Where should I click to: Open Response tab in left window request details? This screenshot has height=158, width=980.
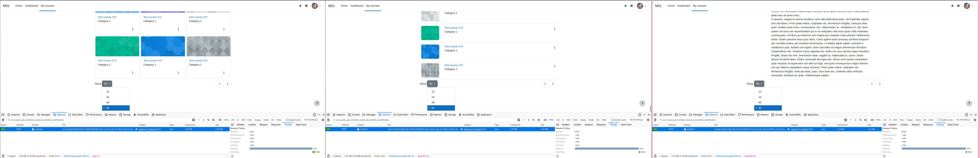click(276, 124)
